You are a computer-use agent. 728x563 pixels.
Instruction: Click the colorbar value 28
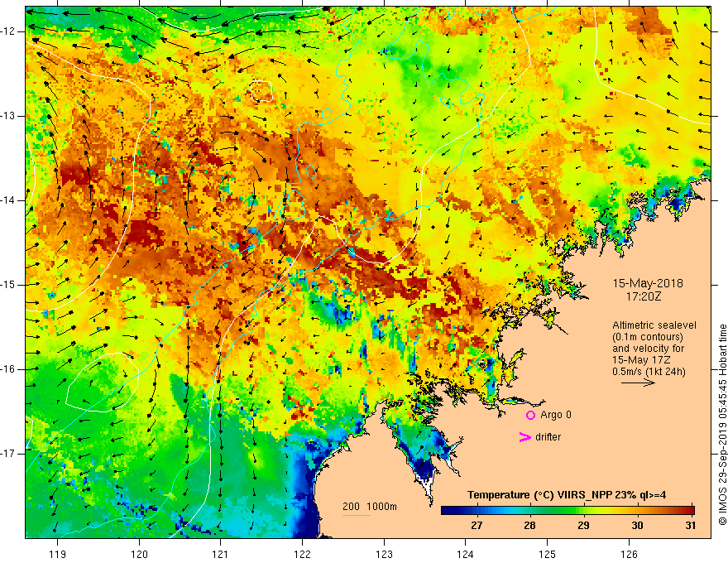click(x=529, y=526)
